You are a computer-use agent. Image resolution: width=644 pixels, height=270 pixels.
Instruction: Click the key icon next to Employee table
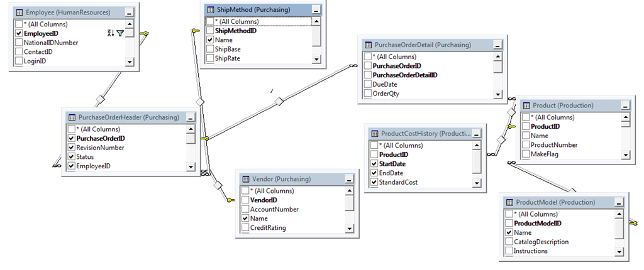(x=144, y=34)
